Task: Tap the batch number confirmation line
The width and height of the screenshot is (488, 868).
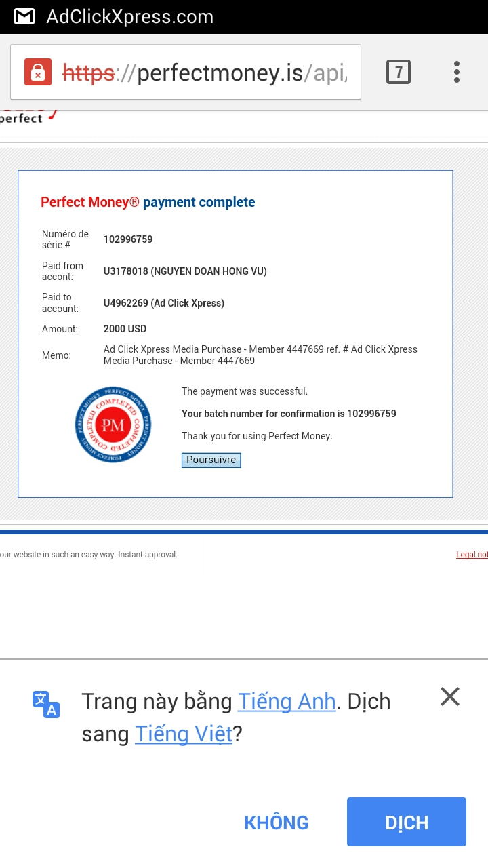Action: (x=289, y=414)
